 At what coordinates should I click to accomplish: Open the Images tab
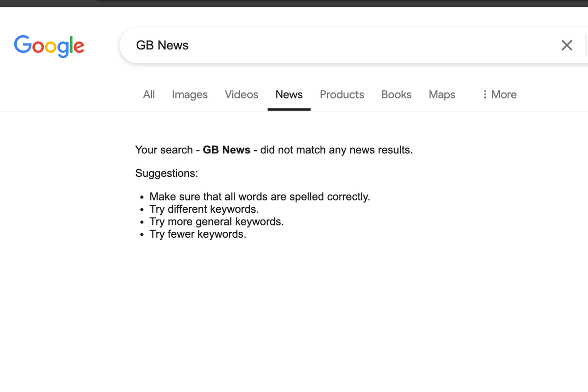pyautogui.click(x=190, y=95)
